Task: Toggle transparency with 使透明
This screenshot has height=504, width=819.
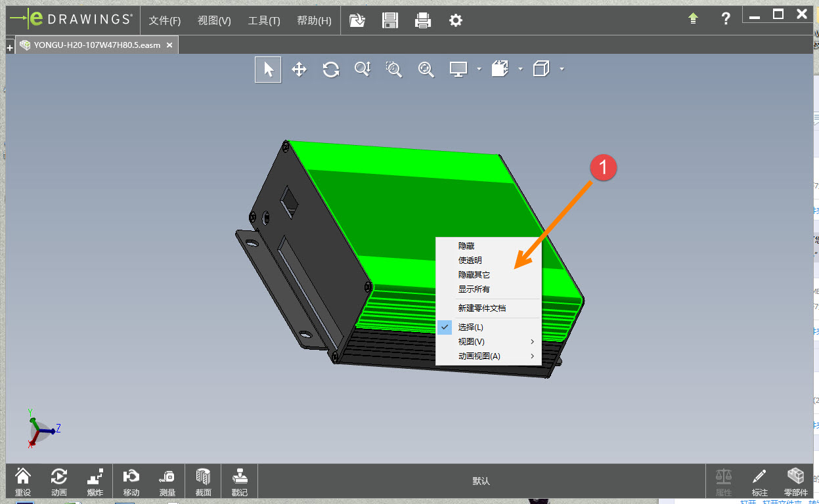Action: click(470, 261)
